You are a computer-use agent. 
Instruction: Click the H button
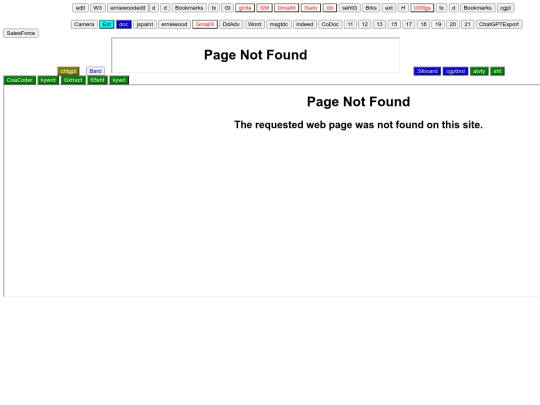click(403, 8)
